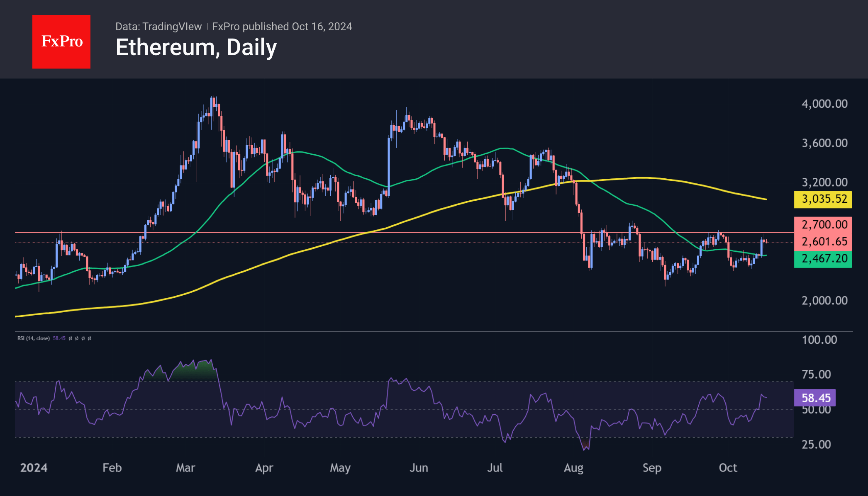This screenshot has height=496, width=868.
Task: Click the 3,600.00 price axis tick
Action: click(x=824, y=143)
